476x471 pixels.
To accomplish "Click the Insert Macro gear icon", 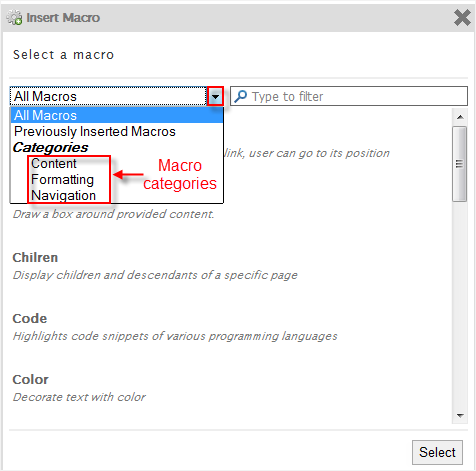I will 14,17.
